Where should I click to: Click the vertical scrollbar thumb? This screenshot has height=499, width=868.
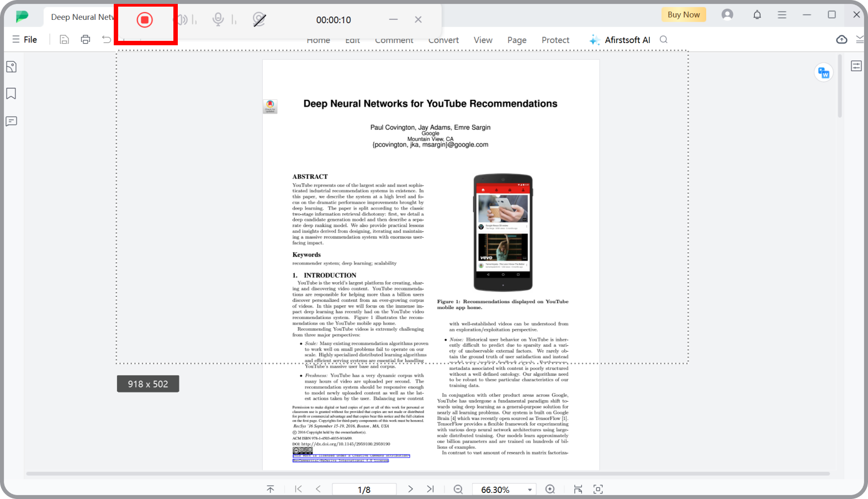[840, 86]
